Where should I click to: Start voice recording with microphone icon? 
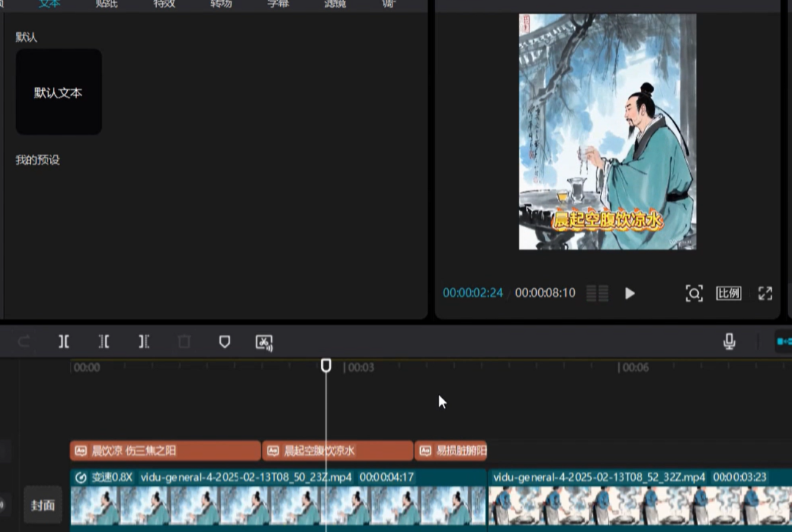(729, 341)
